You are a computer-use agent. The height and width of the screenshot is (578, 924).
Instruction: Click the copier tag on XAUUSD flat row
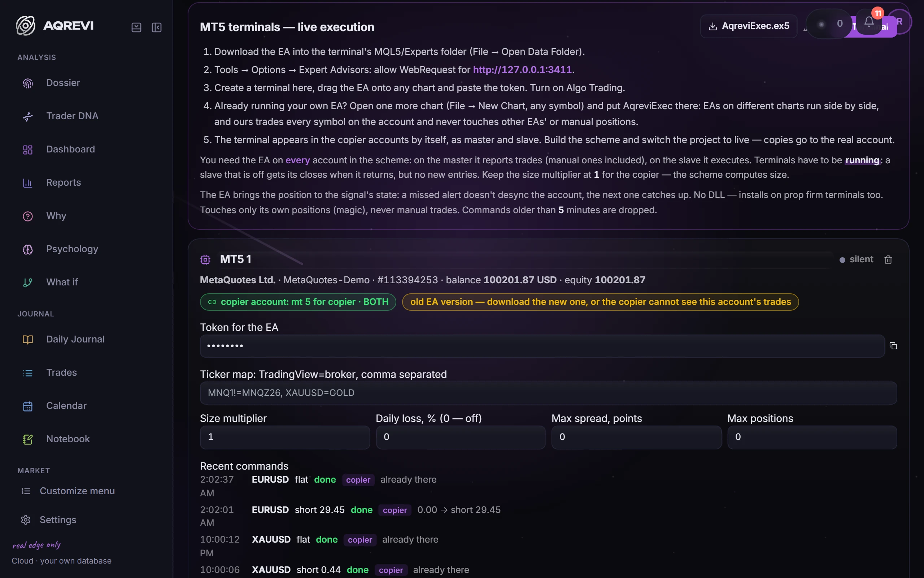(359, 540)
